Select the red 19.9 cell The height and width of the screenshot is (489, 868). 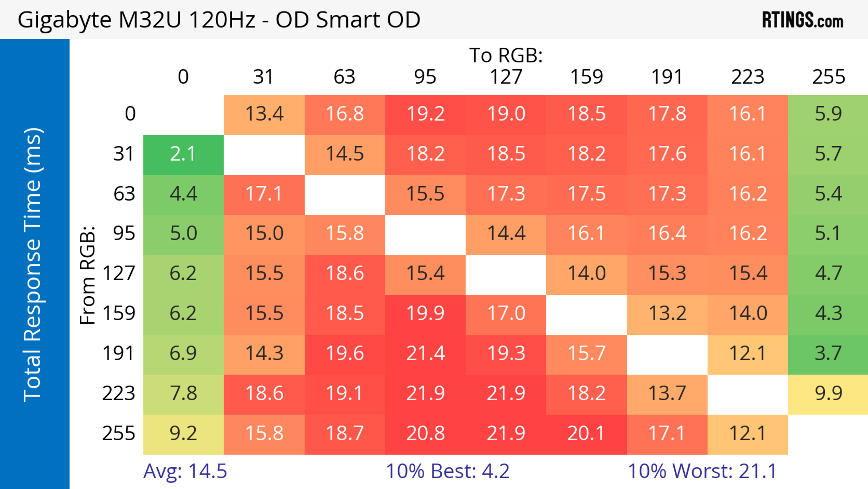425,314
